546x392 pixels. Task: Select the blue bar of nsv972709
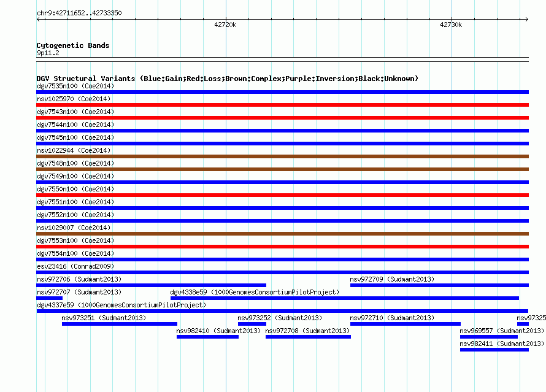coord(439,285)
